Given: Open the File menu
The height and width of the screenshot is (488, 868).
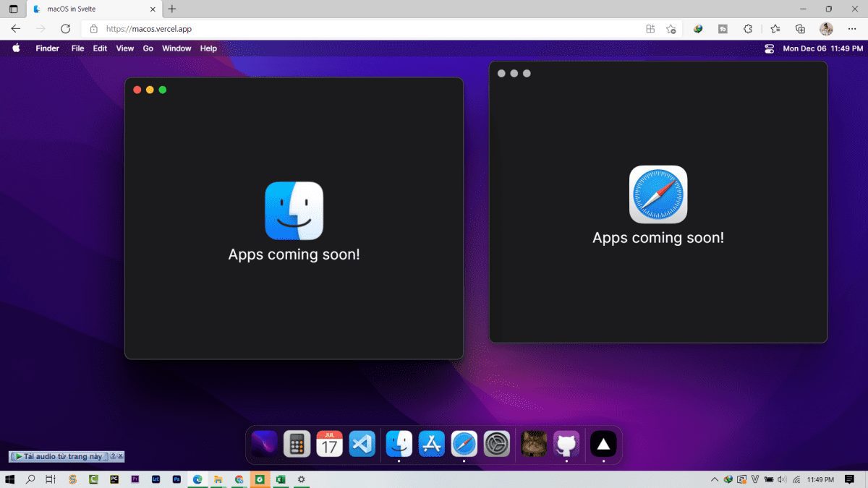Looking at the screenshot, I should (78, 48).
